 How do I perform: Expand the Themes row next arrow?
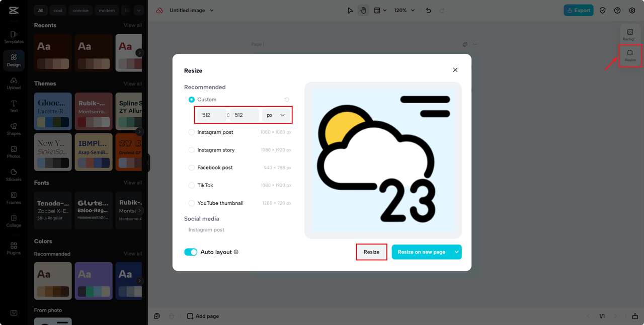point(139,132)
